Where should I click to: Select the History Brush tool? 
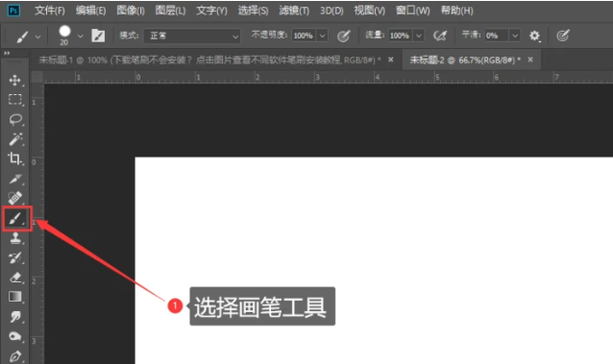[14, 257]
